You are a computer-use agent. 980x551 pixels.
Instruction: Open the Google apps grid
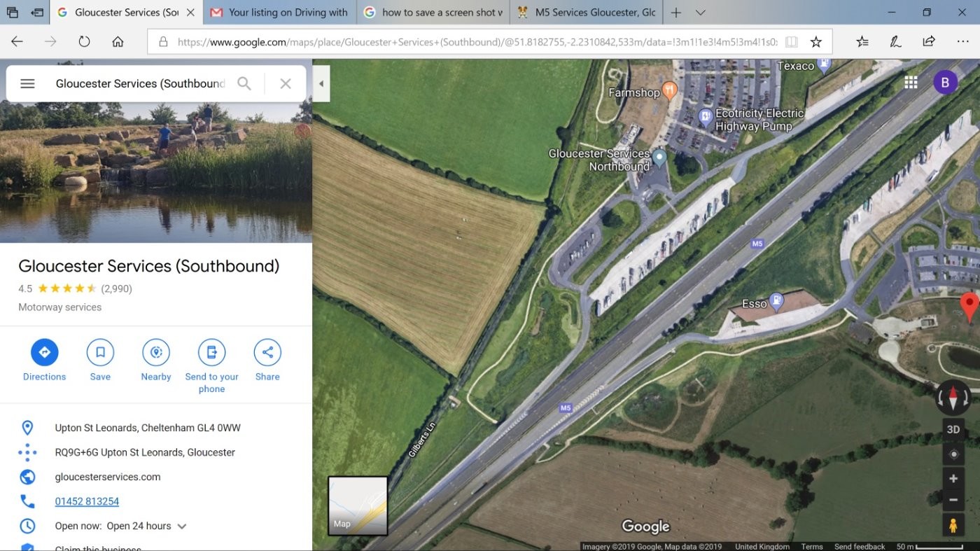(911, 82)
